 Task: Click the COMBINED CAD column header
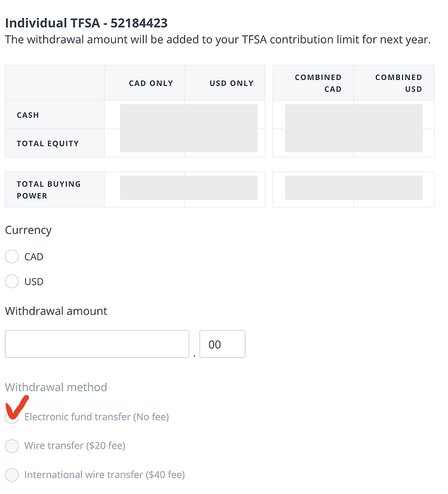coord(318,83)
